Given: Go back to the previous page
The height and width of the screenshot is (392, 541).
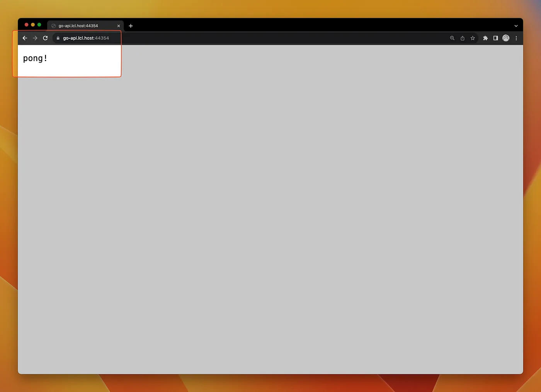Looking at the screenshot, I should pos(25,38).
